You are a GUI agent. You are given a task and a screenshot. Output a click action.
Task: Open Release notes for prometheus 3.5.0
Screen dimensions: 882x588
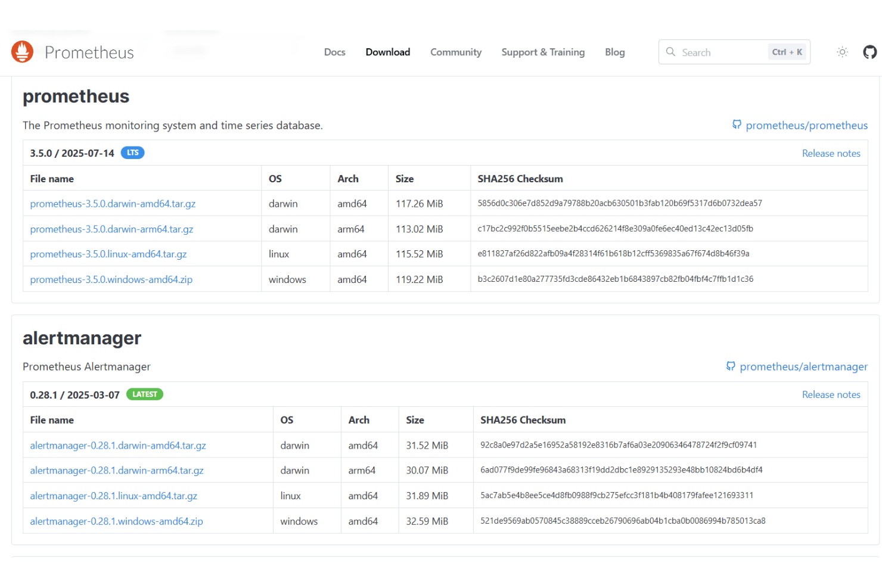click(831, 153)
